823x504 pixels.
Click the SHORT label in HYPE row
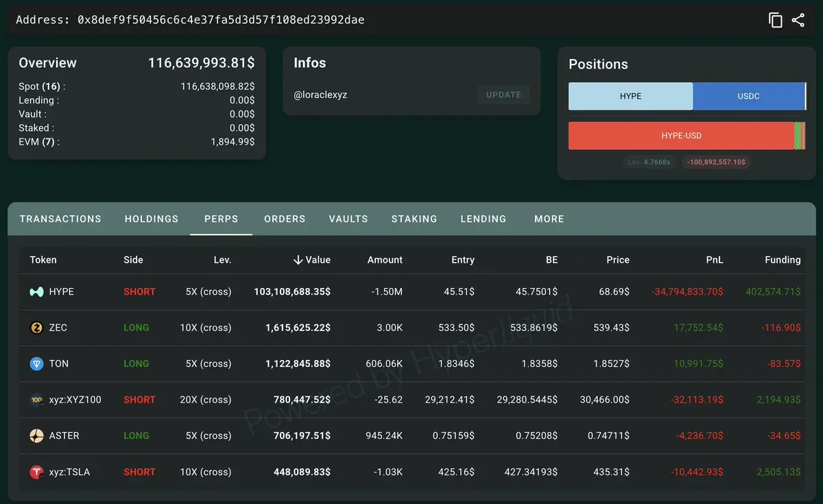coord(139,291)
